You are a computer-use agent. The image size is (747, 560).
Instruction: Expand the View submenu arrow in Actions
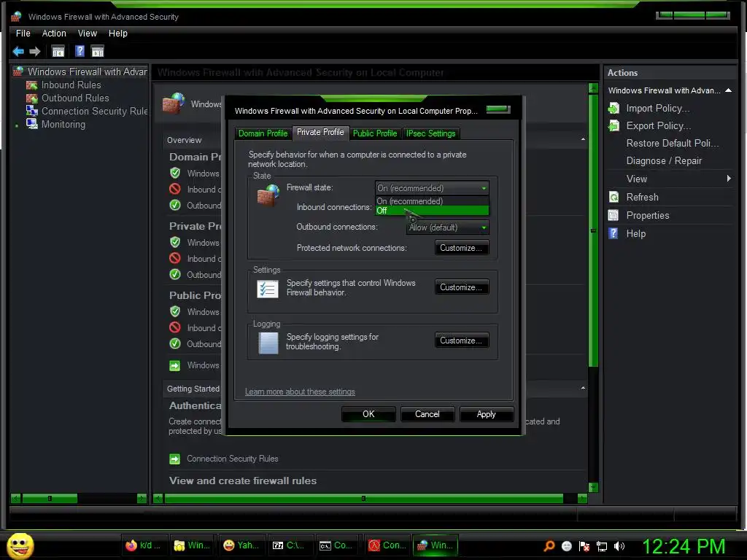729,179
